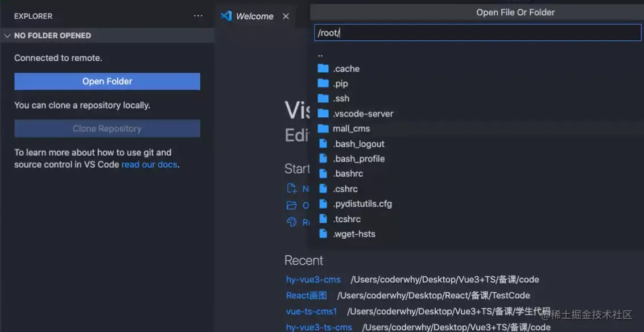Image resolution: width=644 pixels, height=332 pixels.
Task: Open recent project hy-vue3-cms
Action: (313, 280)
